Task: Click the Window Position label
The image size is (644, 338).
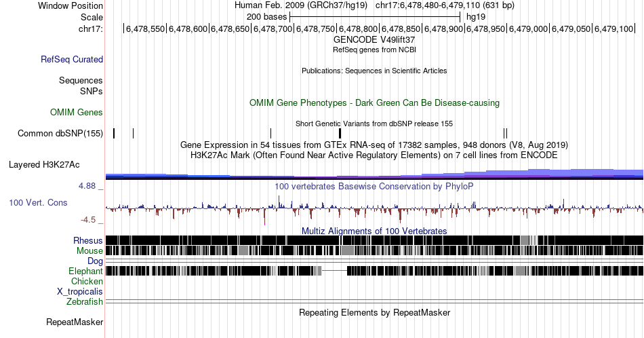Action: coord(71,5)
